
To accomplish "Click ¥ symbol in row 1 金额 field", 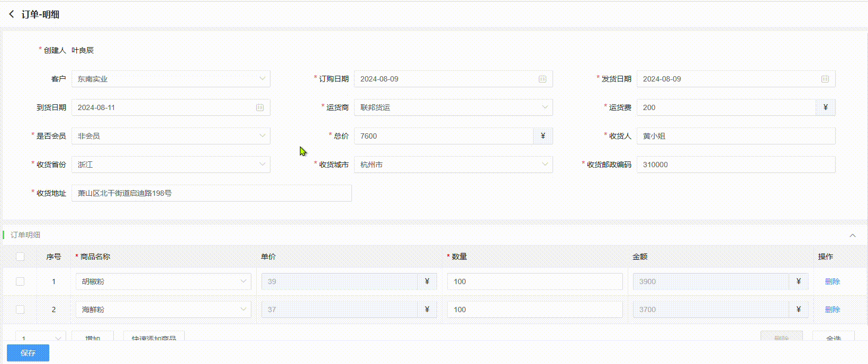I will pos(798,281).
